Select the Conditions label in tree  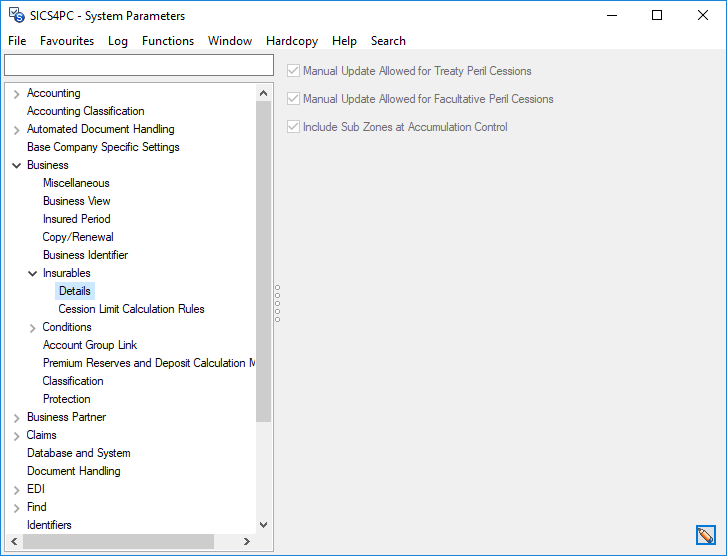[67, 327]
